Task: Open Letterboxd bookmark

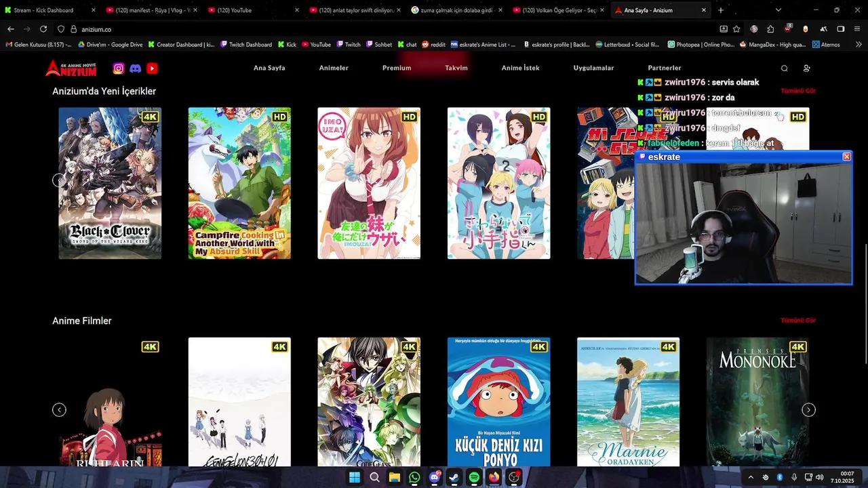Action: coord(627,45)
